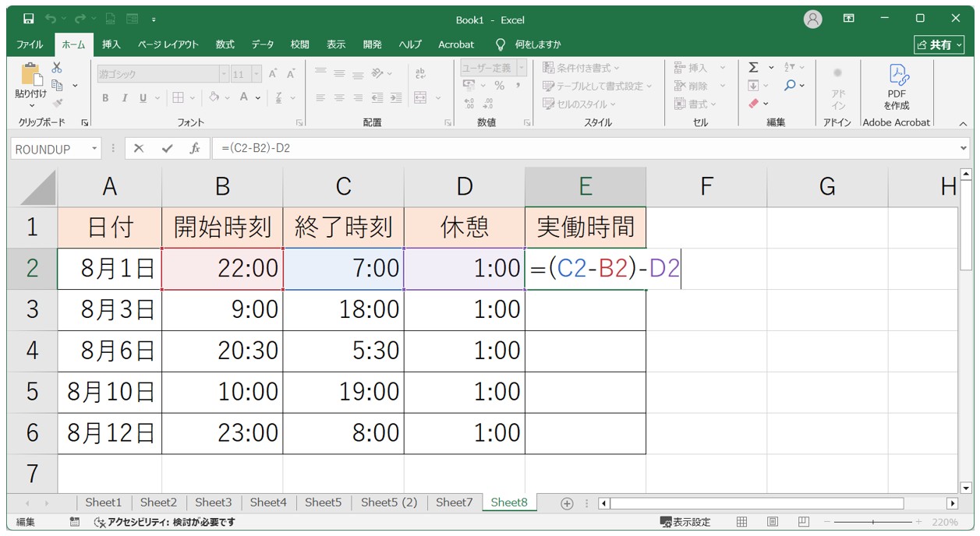Toggle center horizontal alignment
The width and height of the screenshot is (980, 536).
339,97
